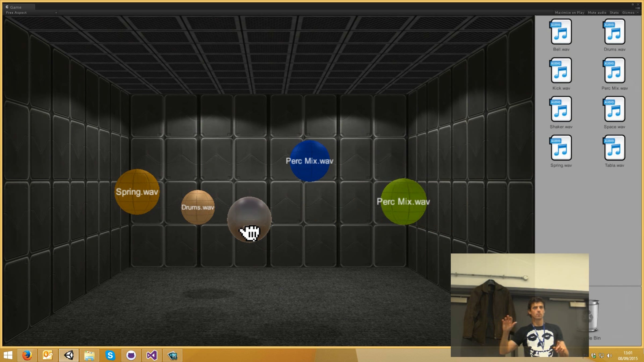Click the Space.wav audio file icon
The width and height of the screenshot is (644, 362).
click(614, 109)
